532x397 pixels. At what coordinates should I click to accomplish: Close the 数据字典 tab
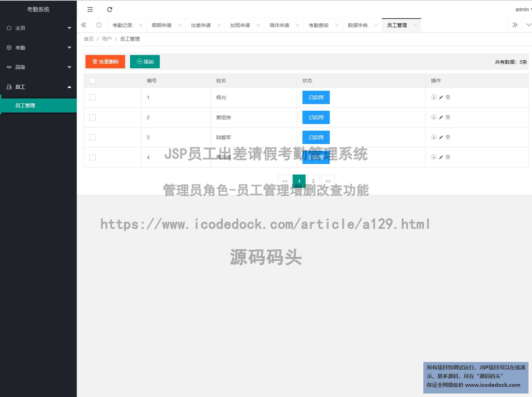pos(376,25)
